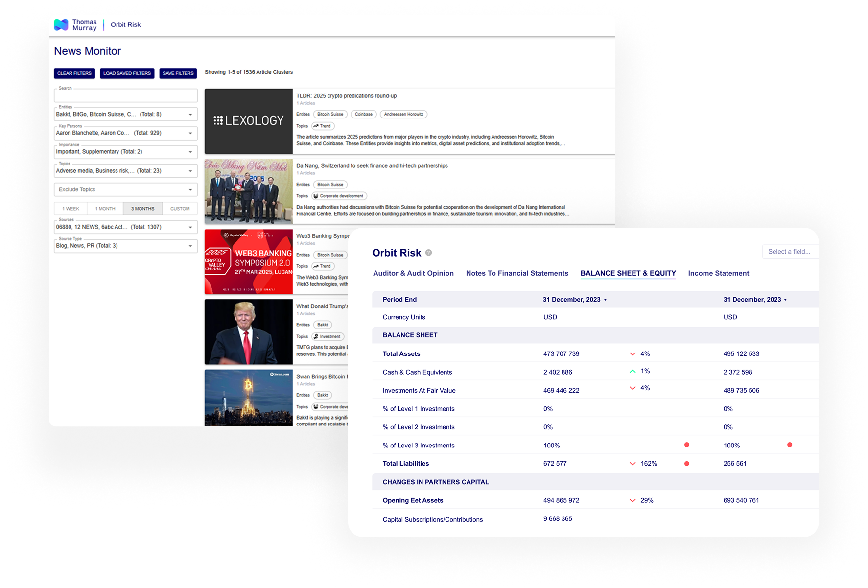Click Bitcoin Suisse tag on Da Nang article

pyautogui.click(x=330, y=185)
